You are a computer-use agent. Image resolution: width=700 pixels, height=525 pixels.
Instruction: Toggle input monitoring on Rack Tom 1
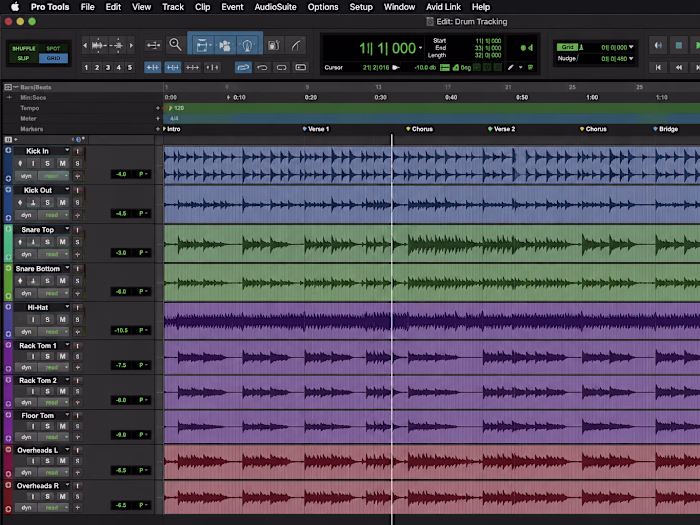click(33, 356)
